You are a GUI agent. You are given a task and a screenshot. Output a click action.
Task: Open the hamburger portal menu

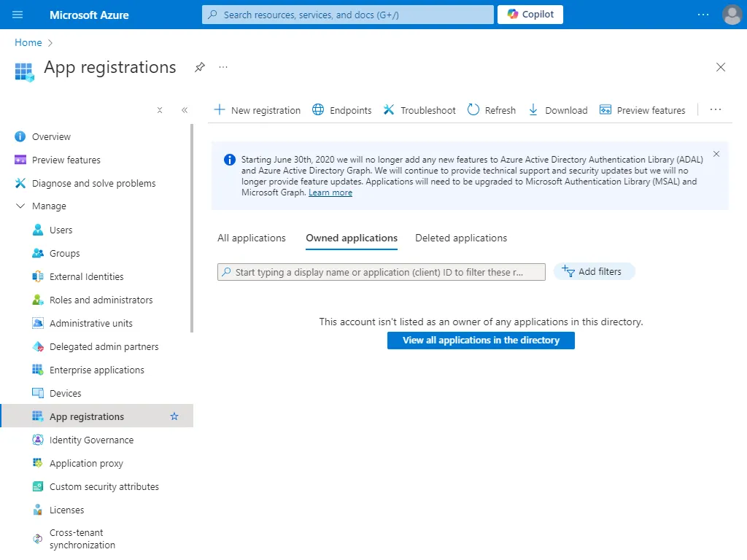18,15
